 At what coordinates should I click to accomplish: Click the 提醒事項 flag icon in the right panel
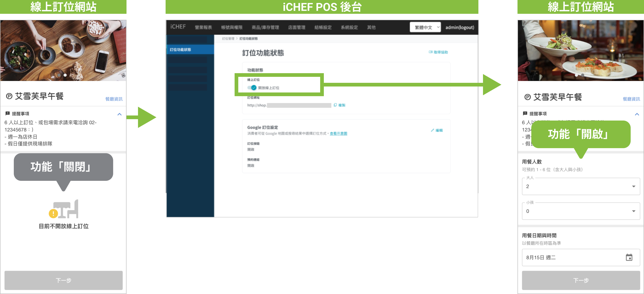pyautogui.click(x=525, y=113)
